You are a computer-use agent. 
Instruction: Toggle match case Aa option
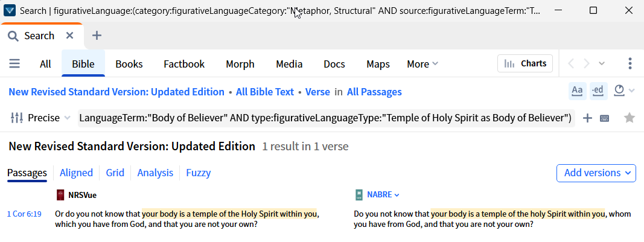[578, 91]
